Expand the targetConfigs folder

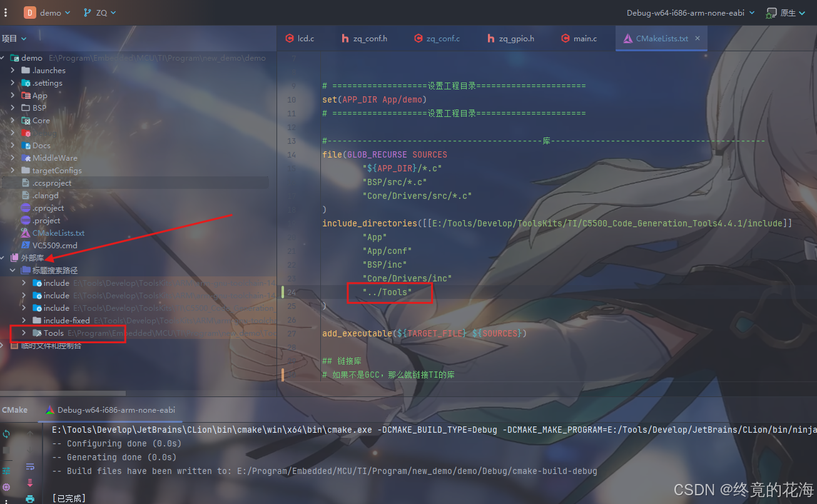pyautogui.click(x=13, y=170)
